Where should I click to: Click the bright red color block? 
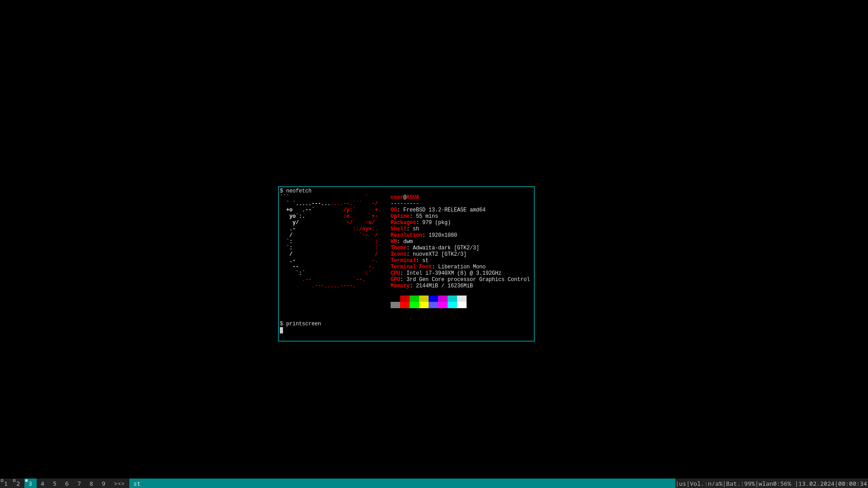(405, 305)
